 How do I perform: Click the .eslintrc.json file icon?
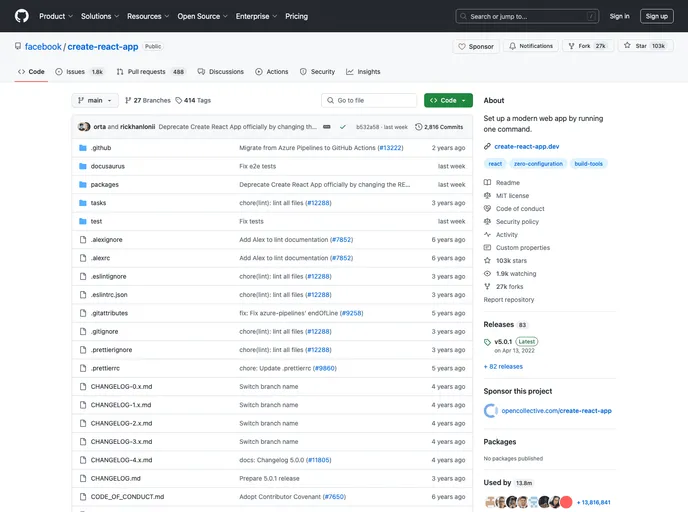click(82, 295)
